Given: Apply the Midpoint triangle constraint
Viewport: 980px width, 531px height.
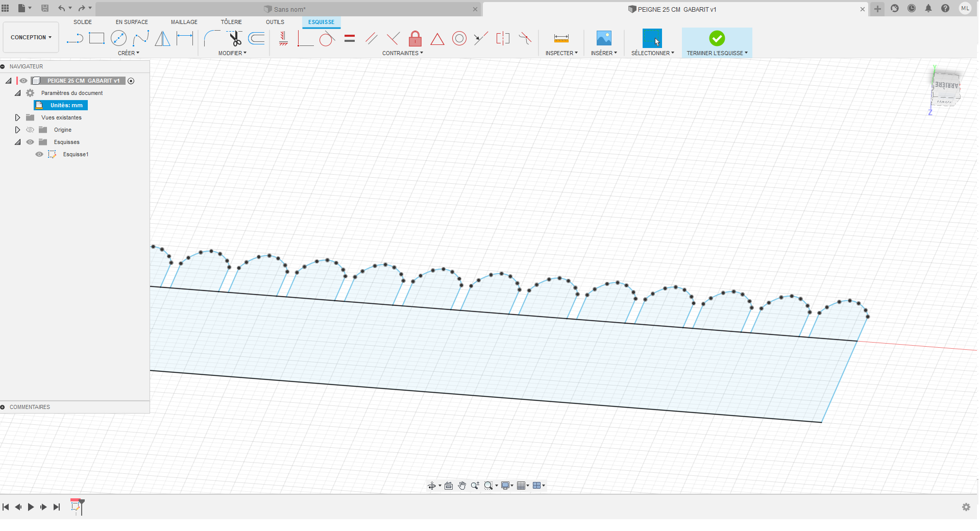Looking at the screenshot, I should [437, 39].
